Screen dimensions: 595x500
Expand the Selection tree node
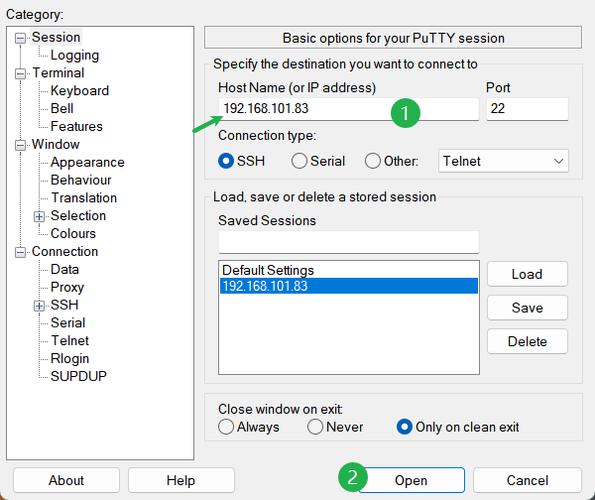39,216
